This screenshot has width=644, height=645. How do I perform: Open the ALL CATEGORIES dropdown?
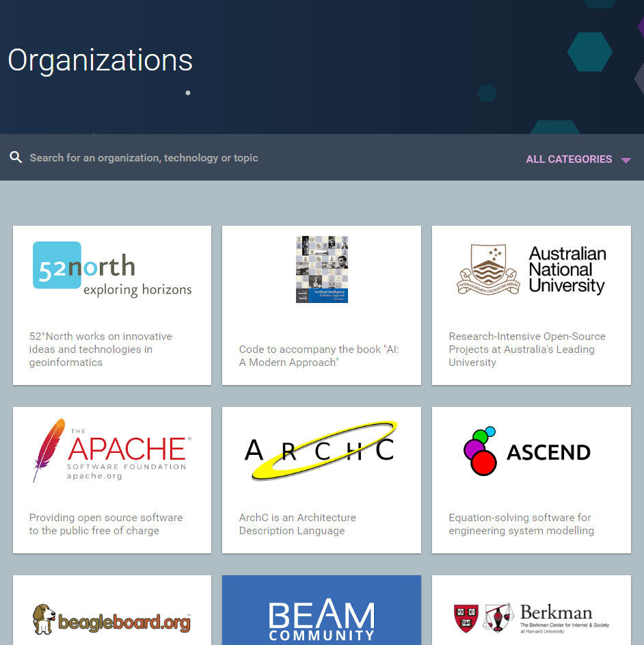578,159
